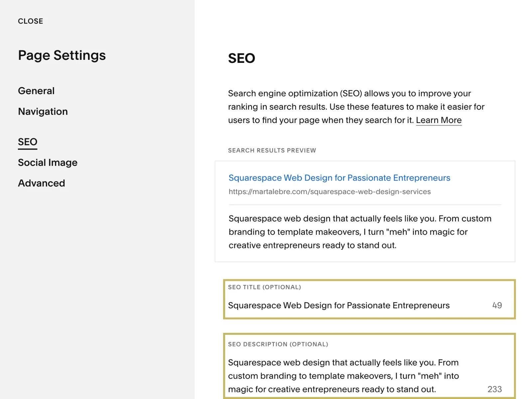Open the Social Image tab
The height and width of the screenshot is (399, 532).
coord(48,163)
